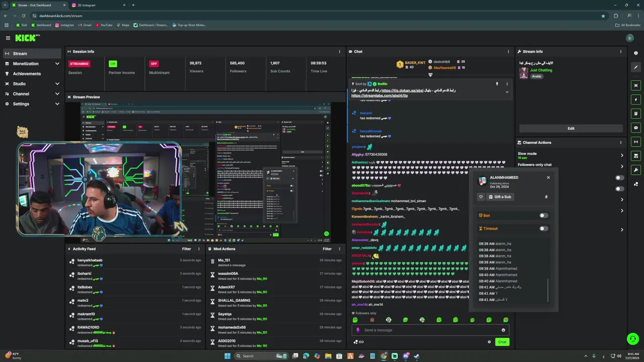644x362 pixels.
Task: Select Stream in the left sidebar
Action: (32, 54)
